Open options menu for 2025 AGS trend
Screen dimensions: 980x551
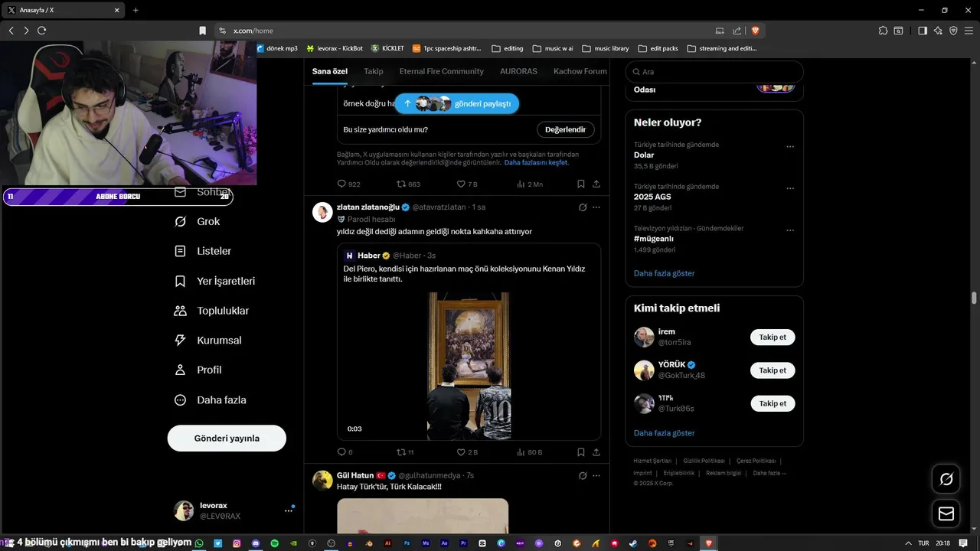click(x=790, y=188)
